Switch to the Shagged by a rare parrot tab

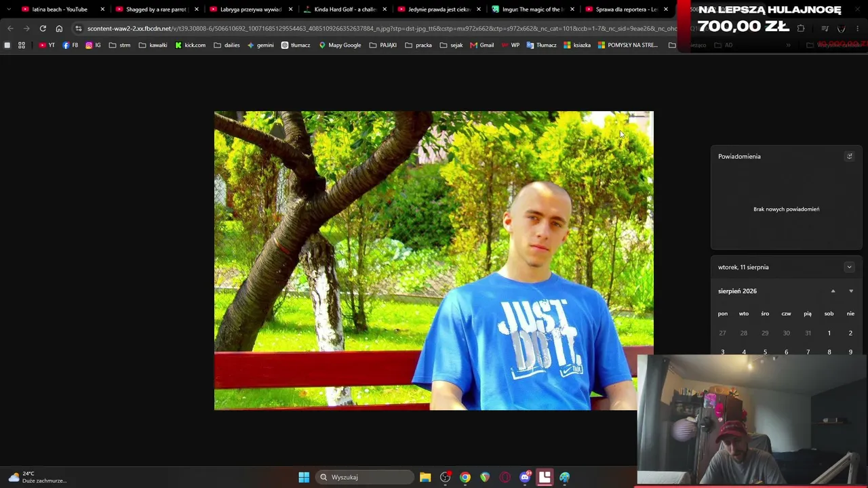click(x=156, y=9)
